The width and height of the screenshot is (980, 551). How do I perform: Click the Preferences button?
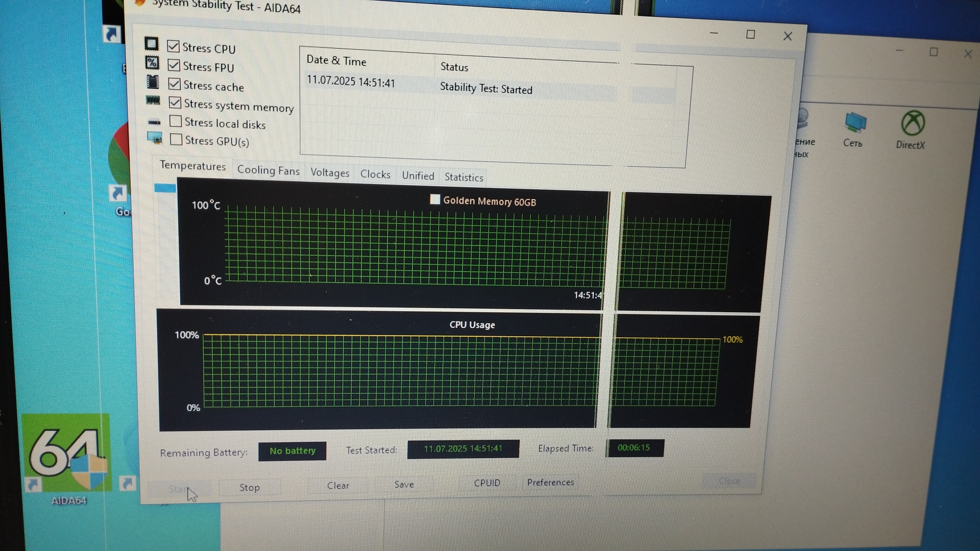pyautogui.click(x=550, y=482)
